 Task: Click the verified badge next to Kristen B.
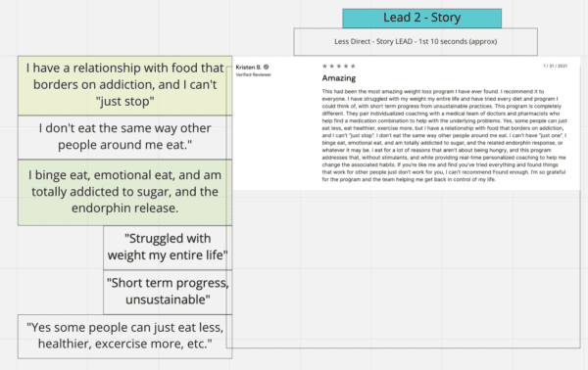pos(267,67)
